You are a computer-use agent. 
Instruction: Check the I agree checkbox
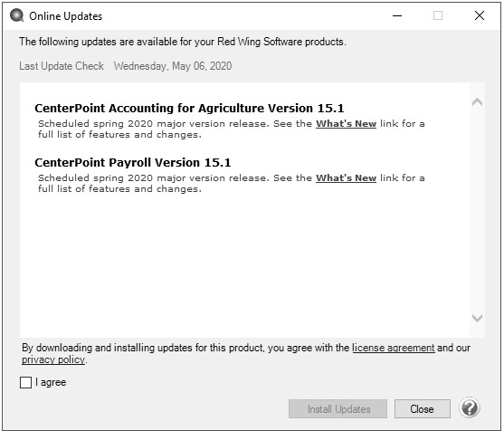pyautogui.click(x=25, y=382)
